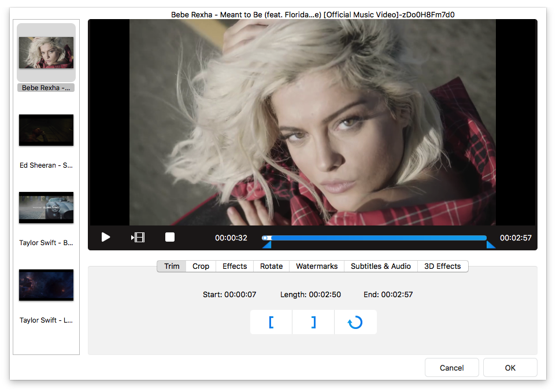This screenshot has height=392, width=556.
Task: Switch to the Crop tab
Action: point(201,266)
